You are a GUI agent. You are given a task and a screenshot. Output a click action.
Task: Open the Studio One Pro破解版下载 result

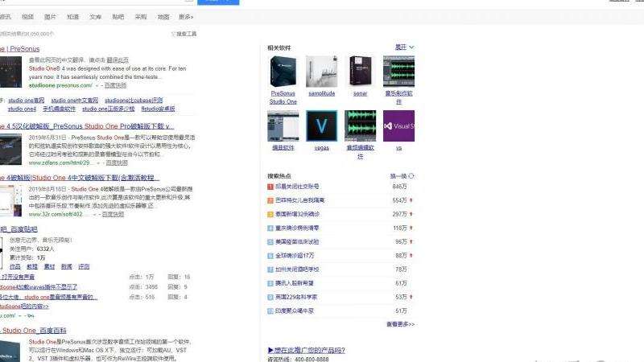pos(87,126)
